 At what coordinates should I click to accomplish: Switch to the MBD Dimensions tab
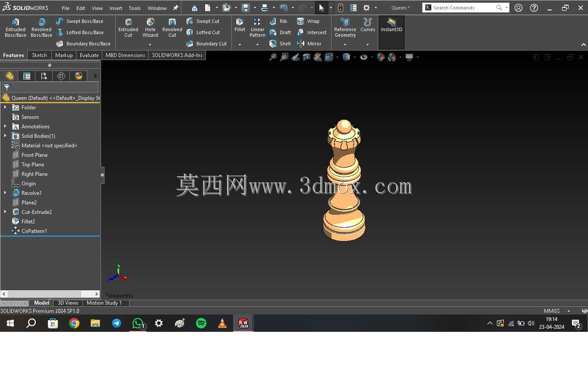[x=125, y=55]
